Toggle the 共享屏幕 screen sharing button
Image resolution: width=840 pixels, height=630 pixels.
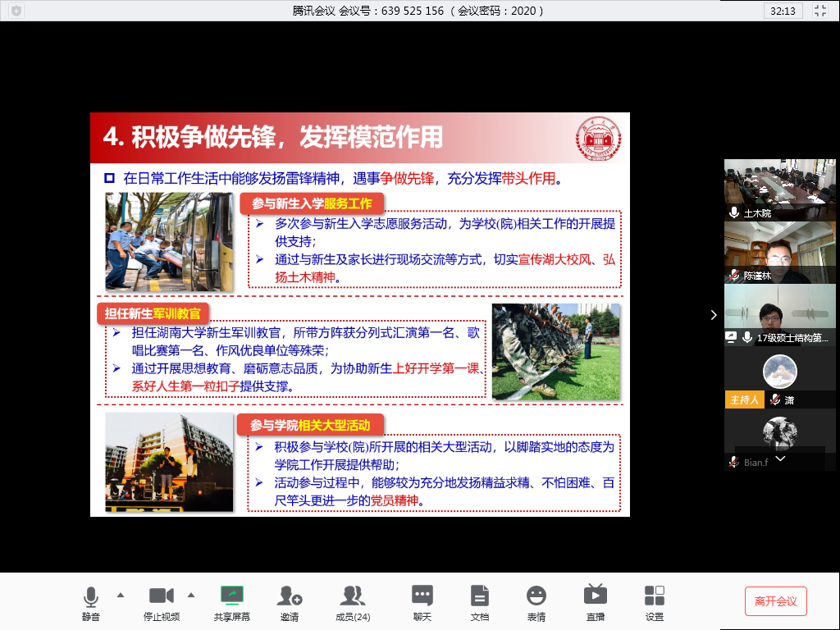pos(232,601)
